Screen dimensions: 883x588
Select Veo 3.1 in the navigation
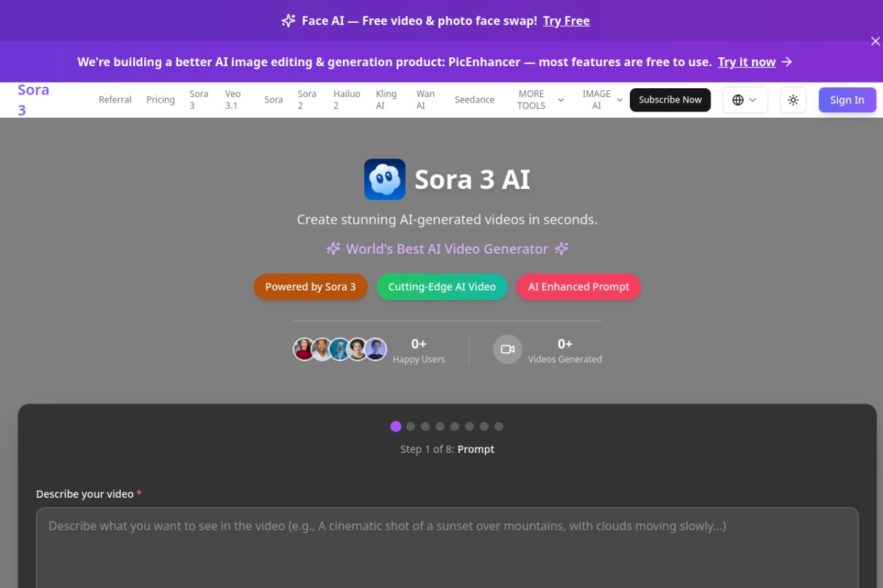233,100
